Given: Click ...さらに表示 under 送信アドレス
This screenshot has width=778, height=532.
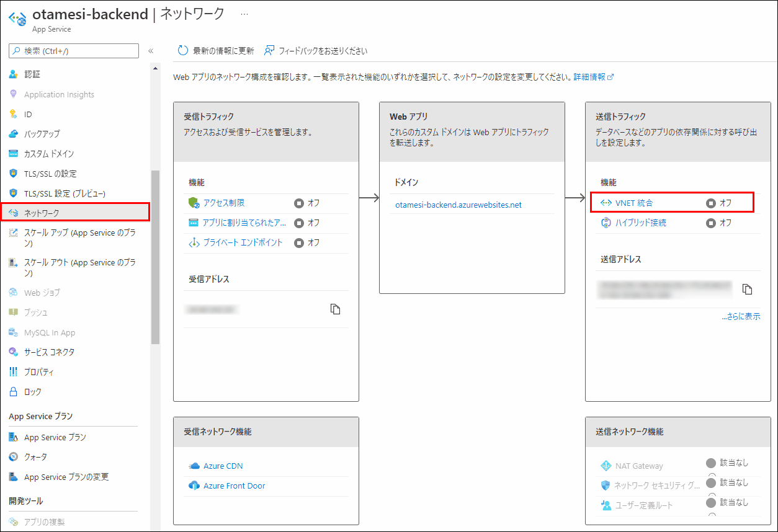Looking at the screenshot, I should click(741, 316).
